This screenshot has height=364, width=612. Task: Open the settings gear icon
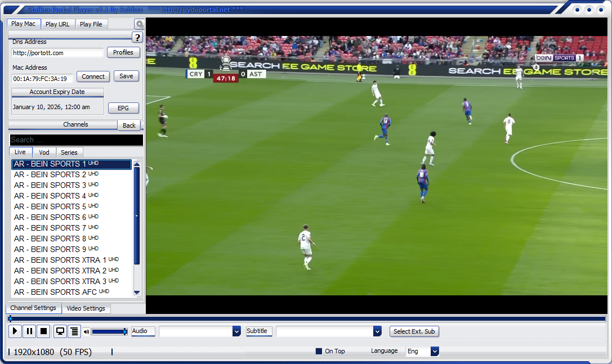point(139,24)
